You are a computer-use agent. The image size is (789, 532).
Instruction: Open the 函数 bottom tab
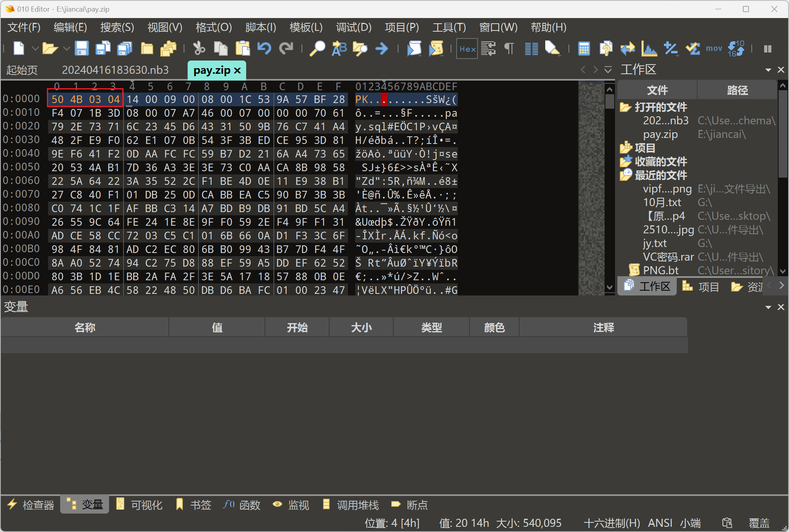click(x=242, y=505)
